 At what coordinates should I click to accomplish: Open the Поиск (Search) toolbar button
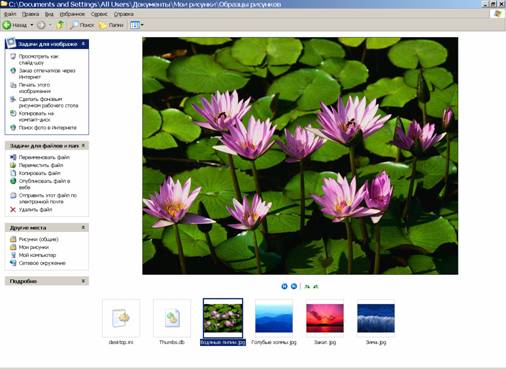(82, 25)
